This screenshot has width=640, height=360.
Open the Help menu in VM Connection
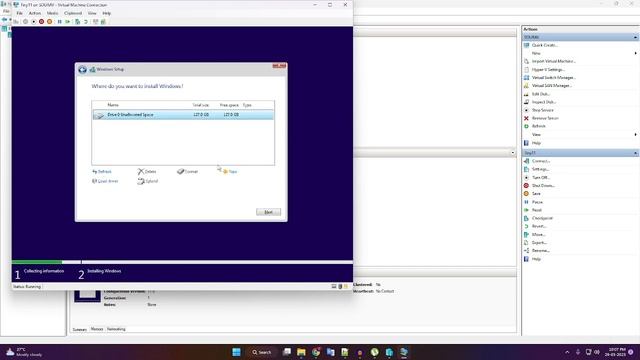[x=107, y=13]
